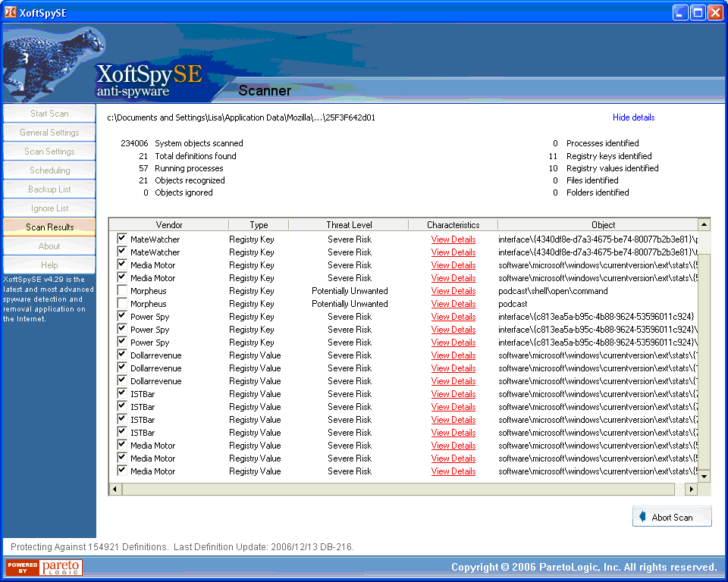Click 'Total definitions found' statistic
Screen dimensions: 728x582
point(187,156)
